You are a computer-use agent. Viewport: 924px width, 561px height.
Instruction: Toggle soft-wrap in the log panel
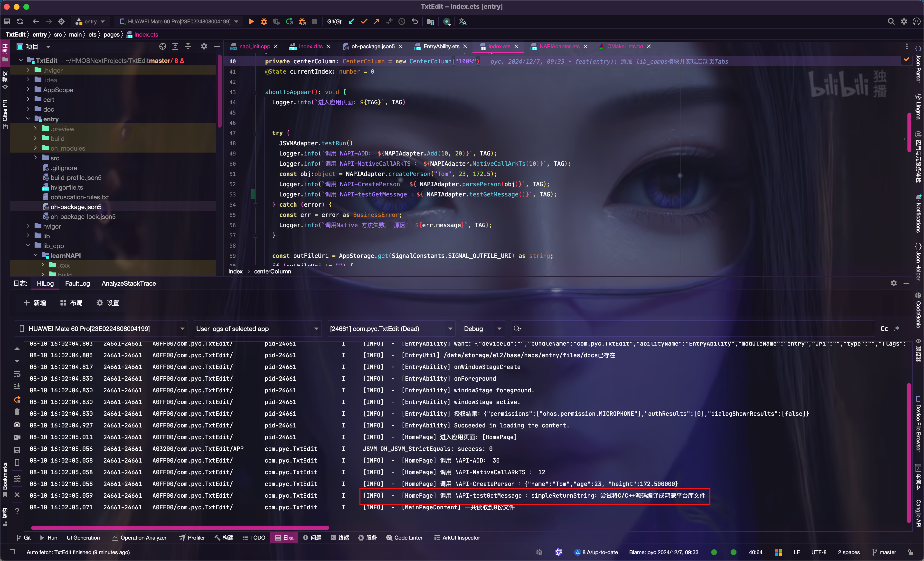(x=17, y=374)
